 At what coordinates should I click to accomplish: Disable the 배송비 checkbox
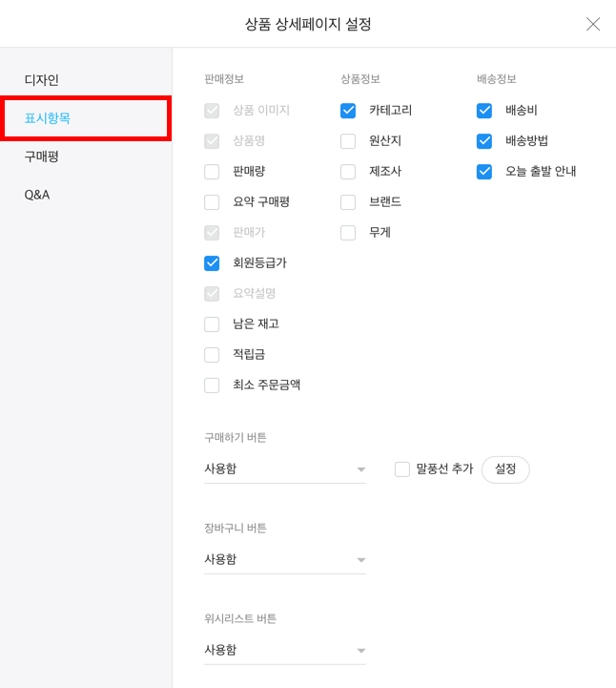[484, 111]
